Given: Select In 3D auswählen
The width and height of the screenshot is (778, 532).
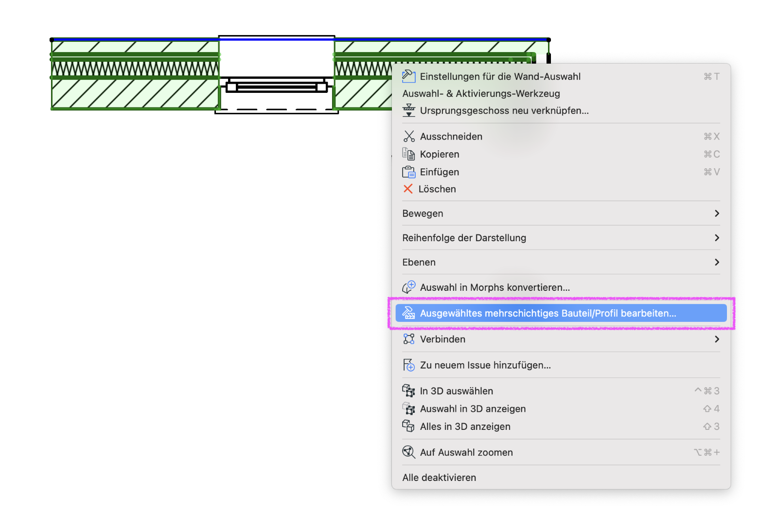Looking at the screenshot, I should tap(561, 391).
